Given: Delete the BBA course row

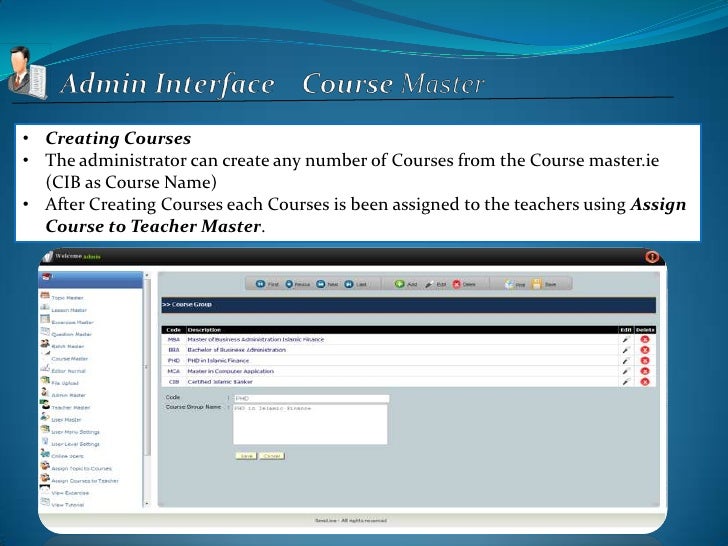Looking at the screenshot, I should 644,350.
